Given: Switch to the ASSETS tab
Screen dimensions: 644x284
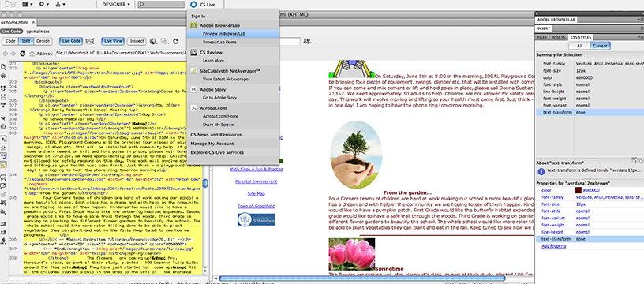Looking at the screenshot, I should (x=559, y=37).
